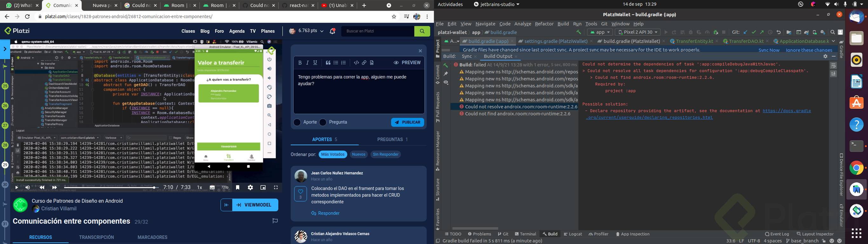This screenshot has height=244, width=868.
Task: Roll back changes with the undo arrow
Action: (779, 32)
